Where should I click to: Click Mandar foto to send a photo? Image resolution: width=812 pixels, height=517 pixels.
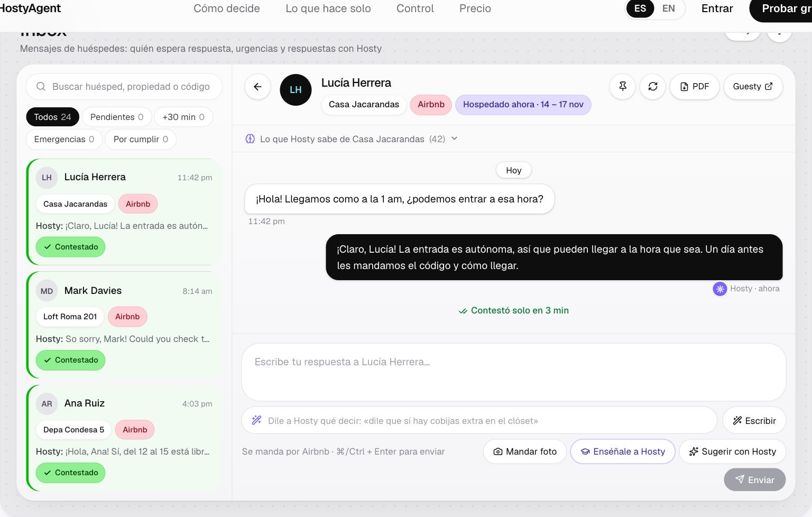pos(525,451)
